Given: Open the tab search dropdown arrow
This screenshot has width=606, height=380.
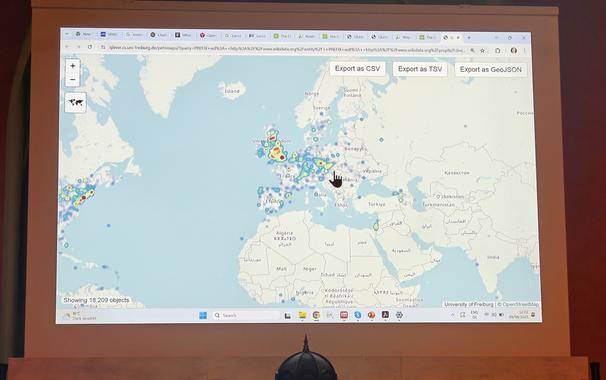Looking at the screenshot, I should point(66,34).
